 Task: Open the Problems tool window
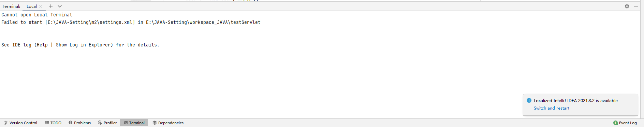point(79,123)
